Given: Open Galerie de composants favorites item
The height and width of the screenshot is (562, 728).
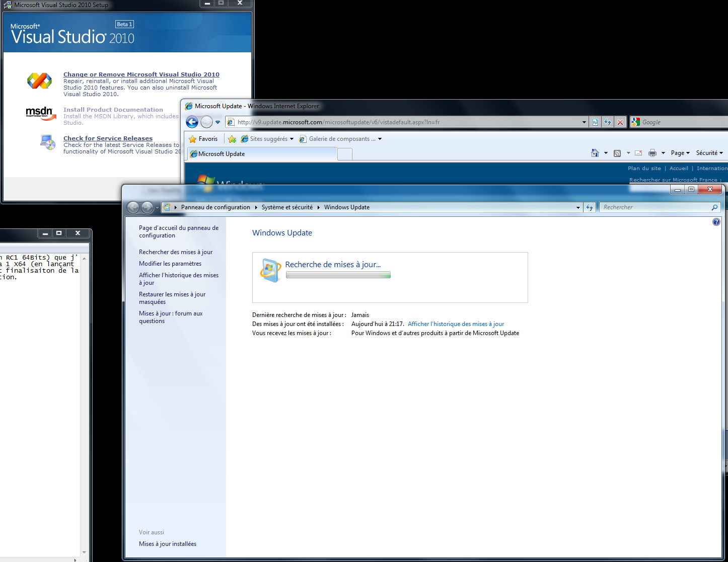Looking at the screenshot, I should (x=340, y=139).
